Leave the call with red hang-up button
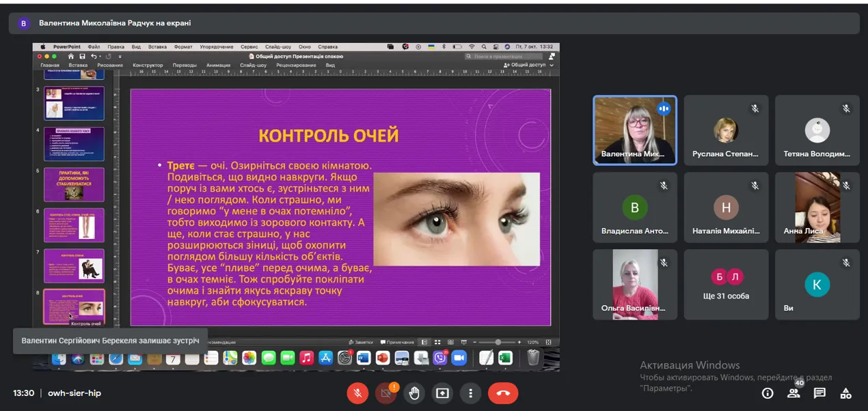This screenshot has height=411, width=868. (x=503, y=393)
